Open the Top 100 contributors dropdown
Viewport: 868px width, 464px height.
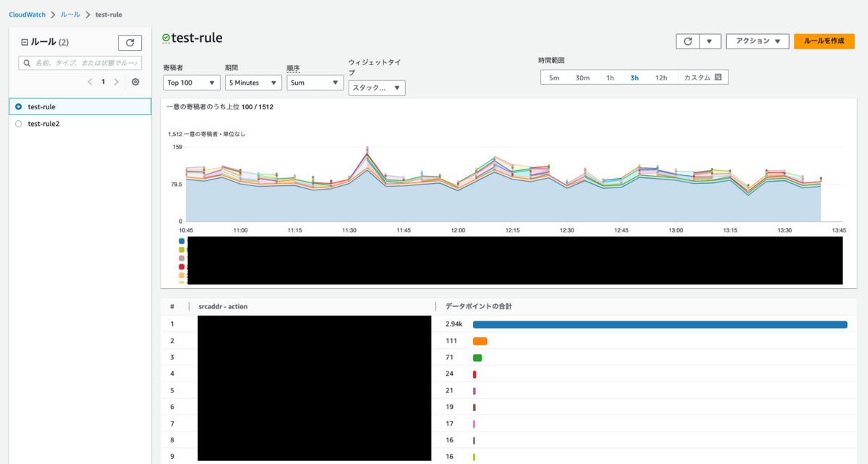(192, 83)
